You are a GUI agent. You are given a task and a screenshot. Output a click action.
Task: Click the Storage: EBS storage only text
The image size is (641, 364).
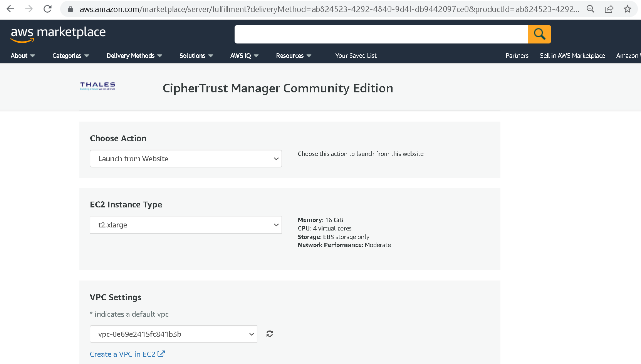click(333, 237)
